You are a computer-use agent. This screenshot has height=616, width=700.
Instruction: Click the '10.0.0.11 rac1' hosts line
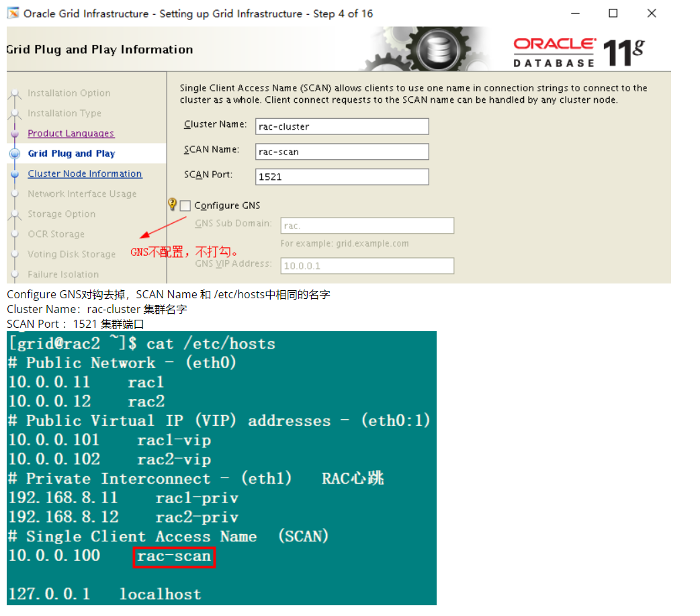(x=86, y=382)
